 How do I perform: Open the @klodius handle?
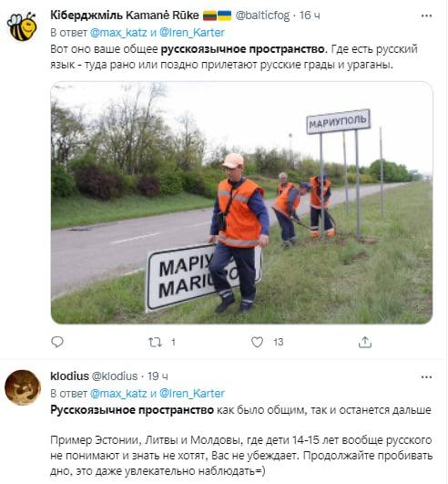[x=115, y=376]
